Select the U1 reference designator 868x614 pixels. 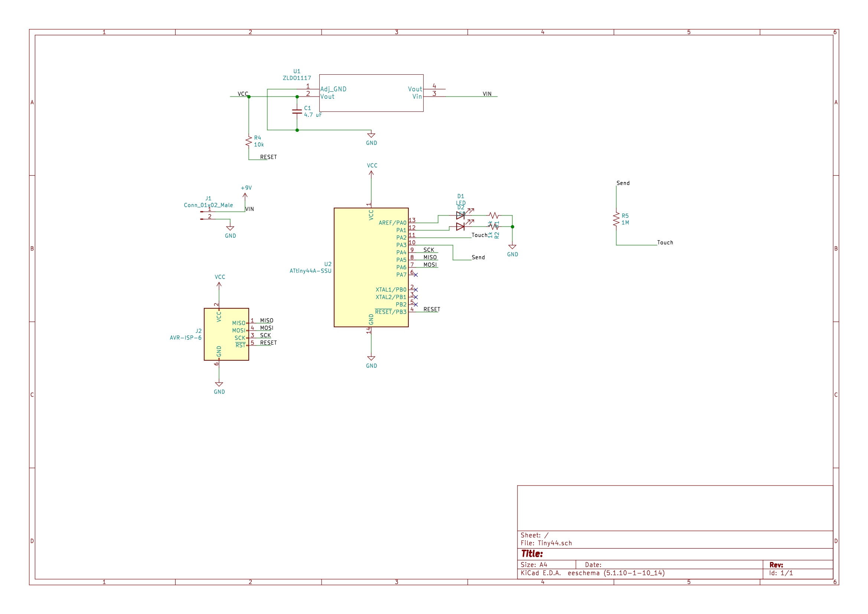pyautogui.click(x=297, y=71)
